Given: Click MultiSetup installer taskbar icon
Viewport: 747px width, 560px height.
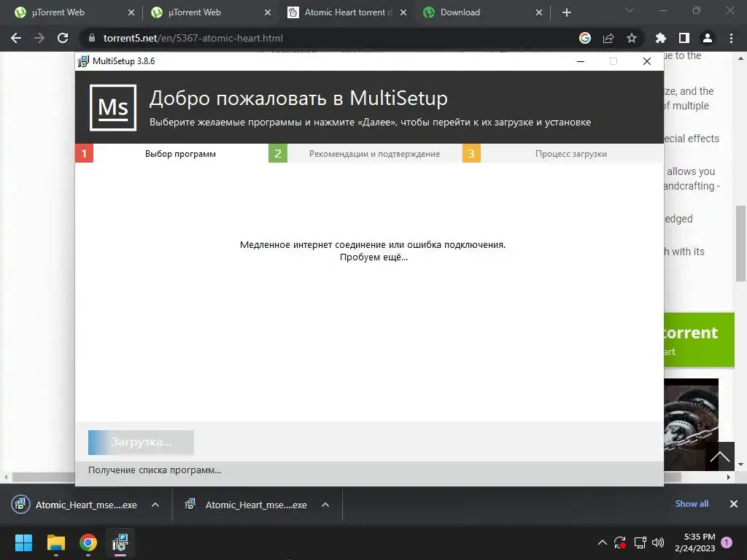Looking at the screenshot, I should point(120,542).
